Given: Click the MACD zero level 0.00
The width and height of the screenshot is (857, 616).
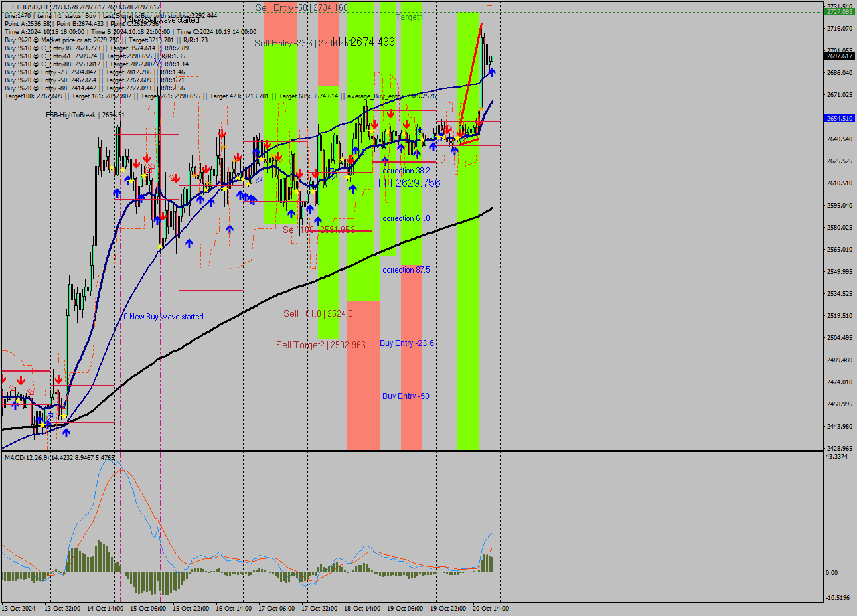Looking at the screenshot, I should pos(831,573).
